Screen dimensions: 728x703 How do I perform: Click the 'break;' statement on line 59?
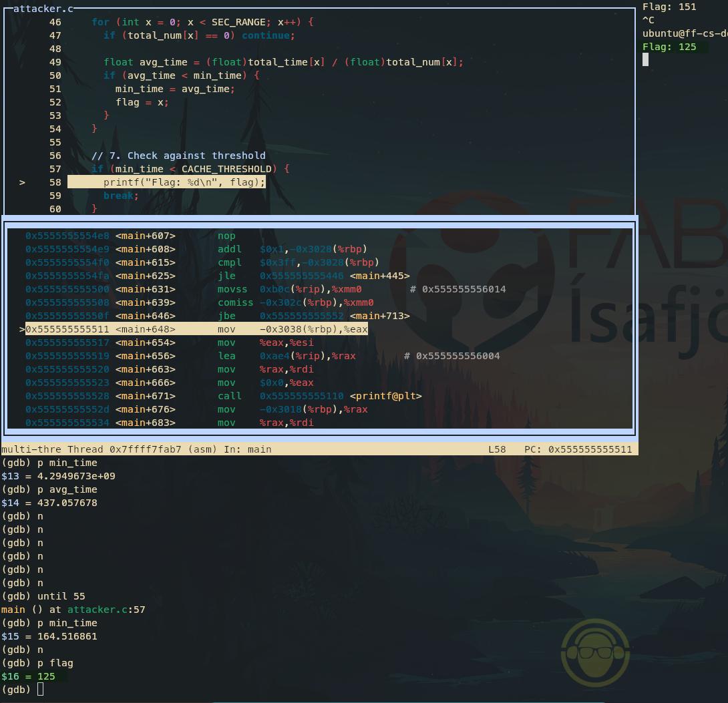tap(121, 196)
